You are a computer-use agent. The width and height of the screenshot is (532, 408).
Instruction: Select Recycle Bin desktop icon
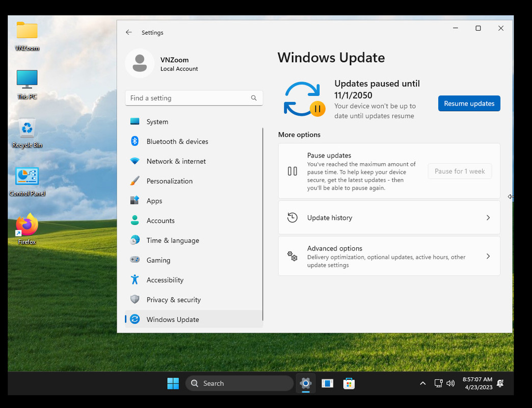pyautogui.click(x=27, y=133)
